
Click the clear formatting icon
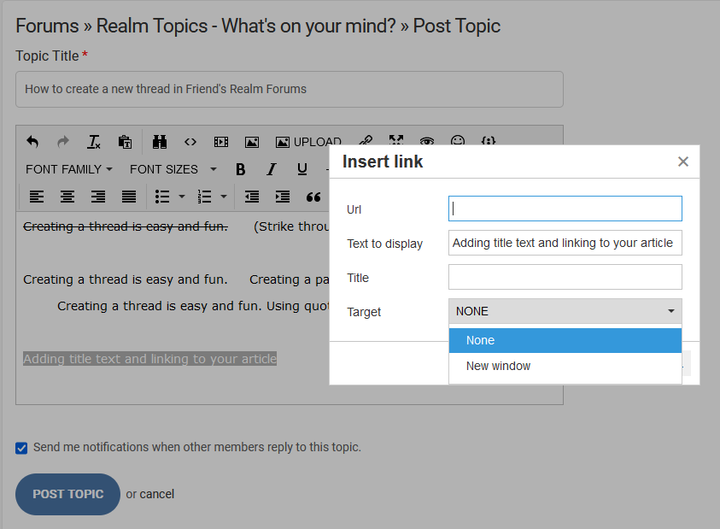coord(94,142)
